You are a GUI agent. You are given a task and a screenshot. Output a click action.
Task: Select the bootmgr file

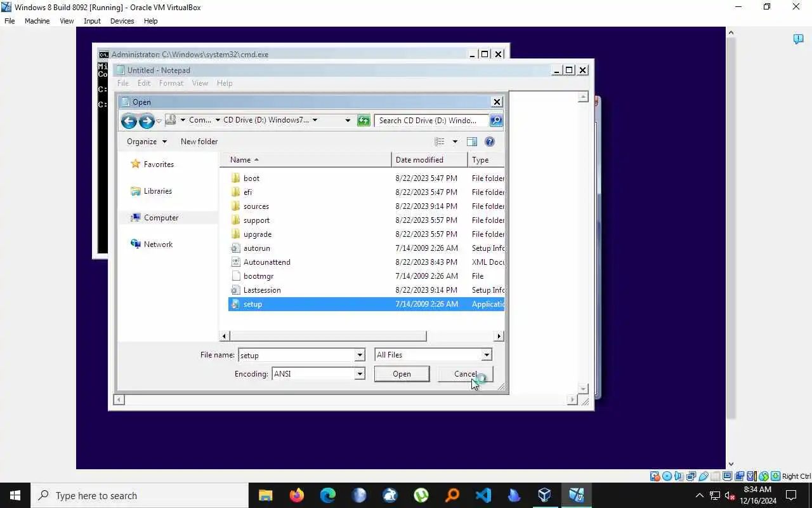coord(366,276)
